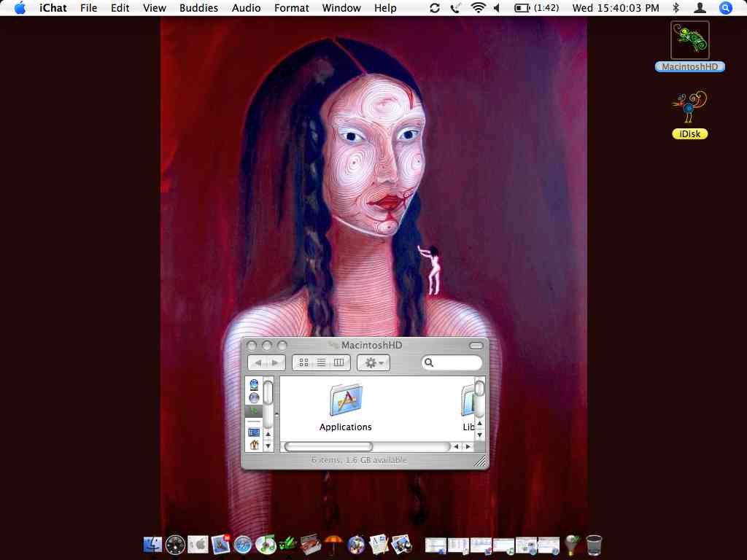Open TextEdit from the Dock
This screenshot has width=747, height=560.
[379, 544]
